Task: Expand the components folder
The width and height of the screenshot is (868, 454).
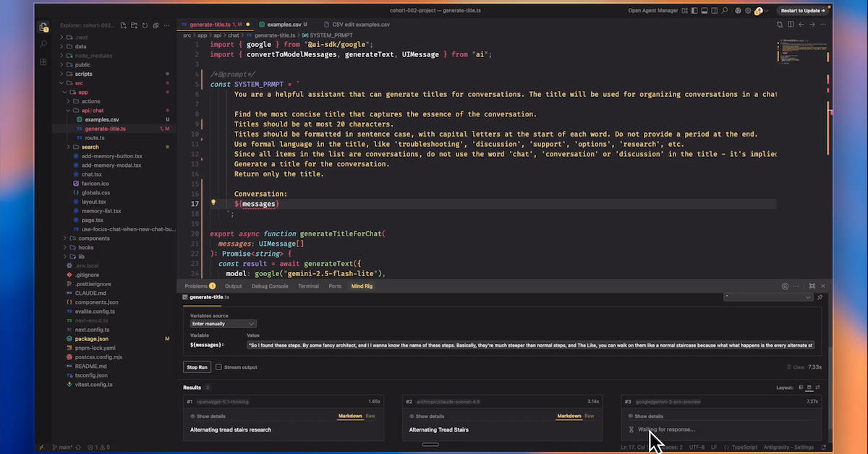Action: click(93, 238)
